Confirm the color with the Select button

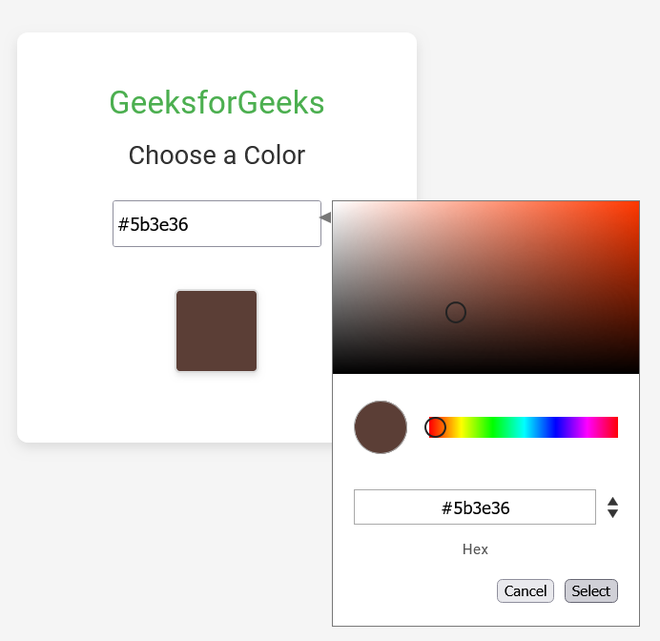(591, 591)
